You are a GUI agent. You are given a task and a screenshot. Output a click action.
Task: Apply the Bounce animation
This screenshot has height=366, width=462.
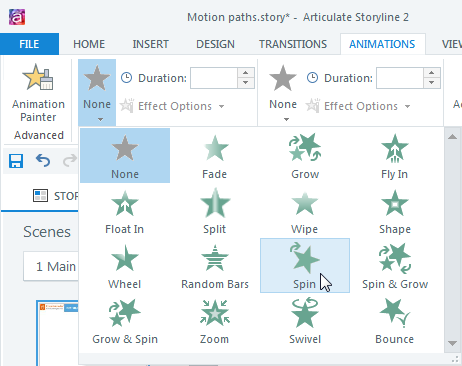(x=395, y=321)
